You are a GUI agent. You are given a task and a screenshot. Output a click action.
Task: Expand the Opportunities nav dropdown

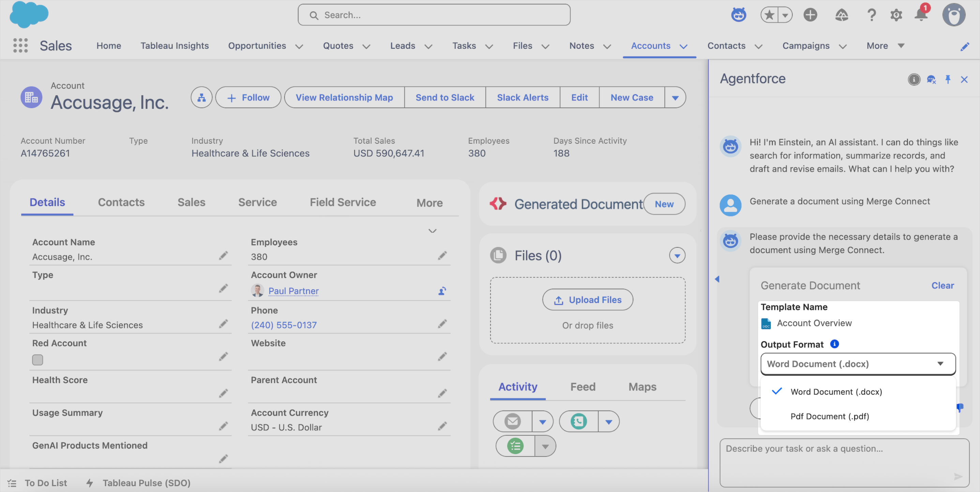[299, 46]
